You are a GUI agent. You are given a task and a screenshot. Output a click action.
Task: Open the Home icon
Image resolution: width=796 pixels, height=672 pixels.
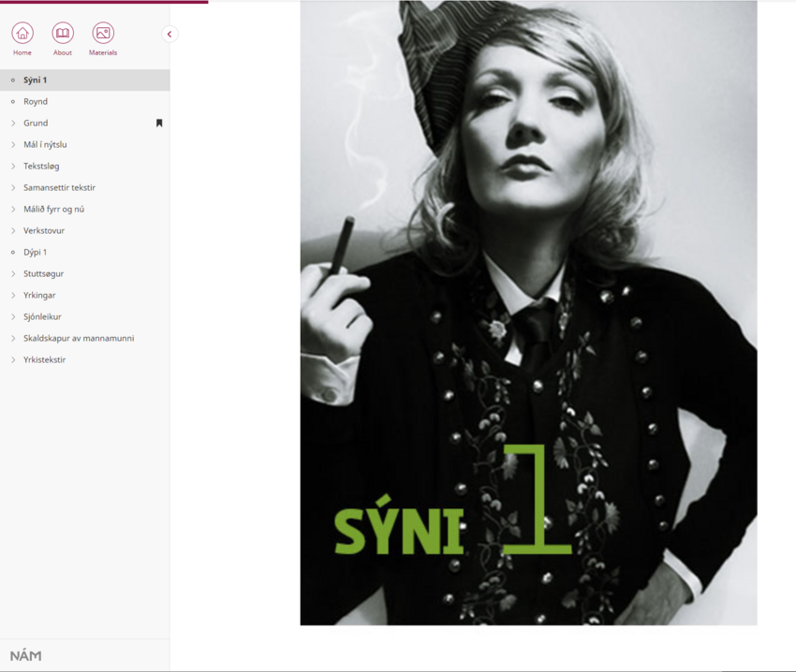click(22, 33)
